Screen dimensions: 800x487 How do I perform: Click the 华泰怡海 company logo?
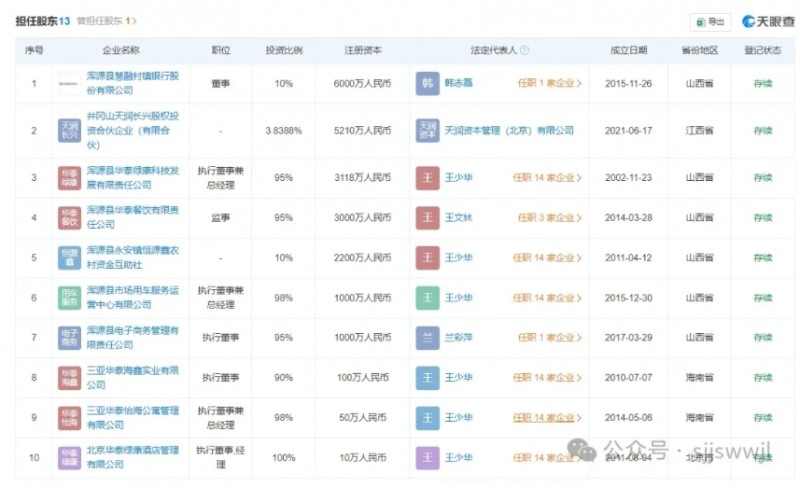coord(69,418)
